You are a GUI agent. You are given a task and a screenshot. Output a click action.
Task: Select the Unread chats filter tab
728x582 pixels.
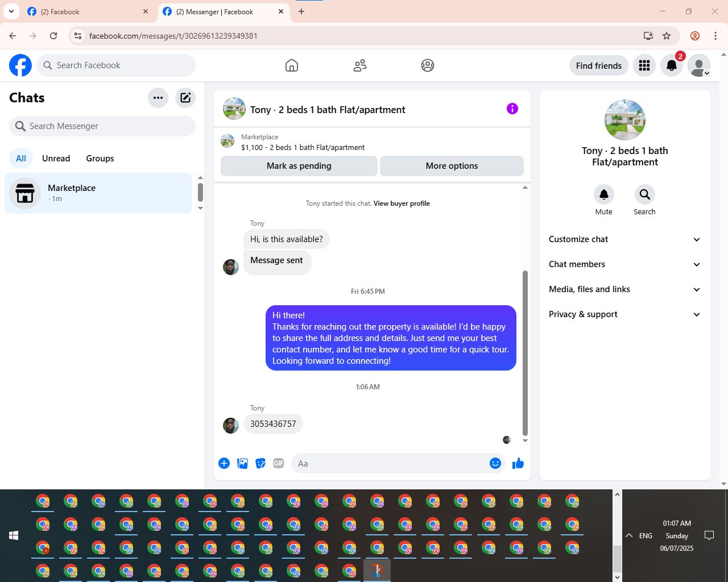click(x=56, y=159)
